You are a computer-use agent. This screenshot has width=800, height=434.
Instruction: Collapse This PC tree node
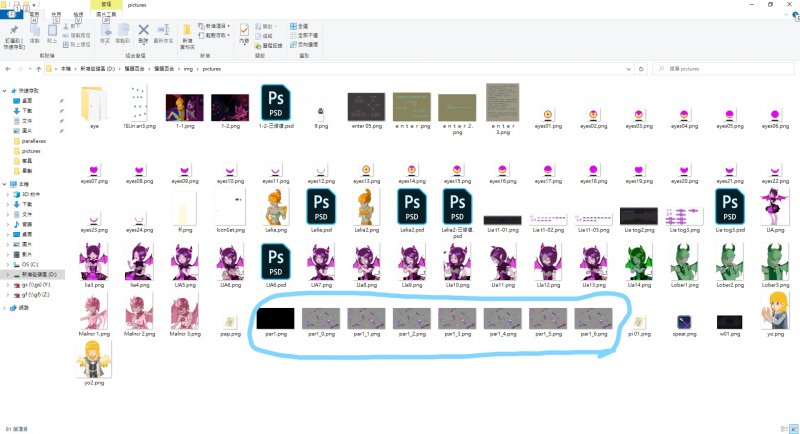pyautogui.click(x=5, y=184)
